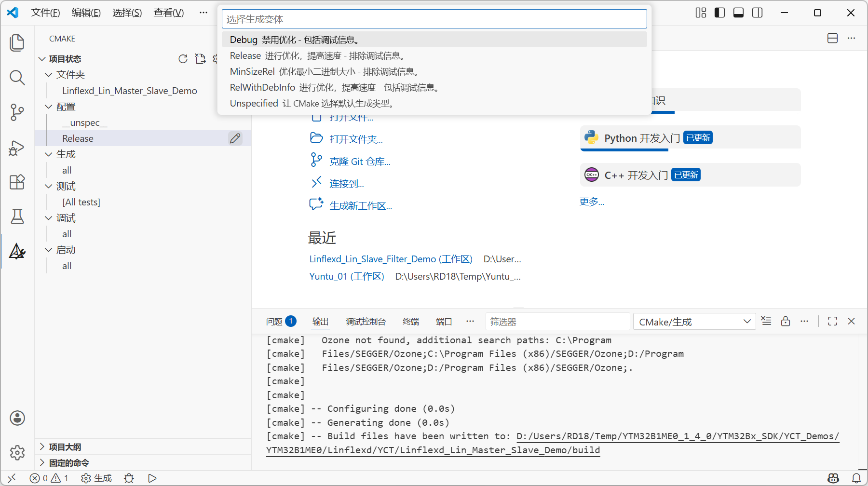Open the Extensions view
This screenshot has width=868, height=486.
(17, 182)
